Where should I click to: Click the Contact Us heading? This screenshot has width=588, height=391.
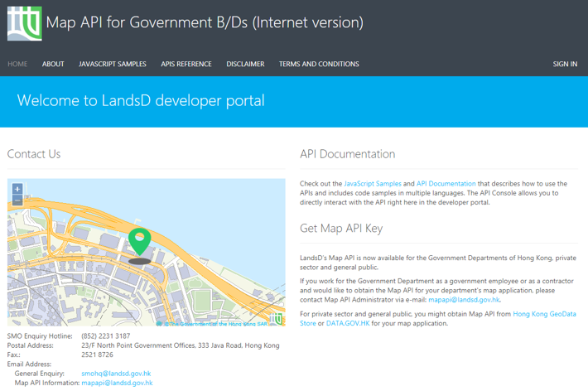pos(34,154)
